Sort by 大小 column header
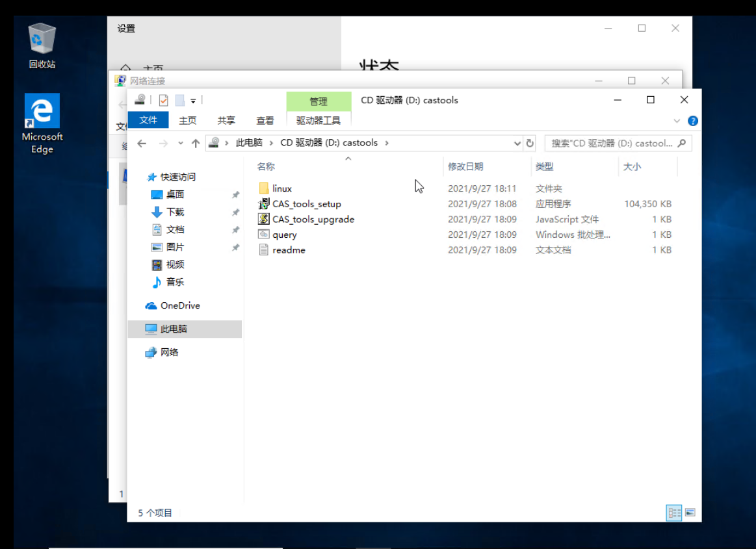756x549 pixels. pos(632,167)
